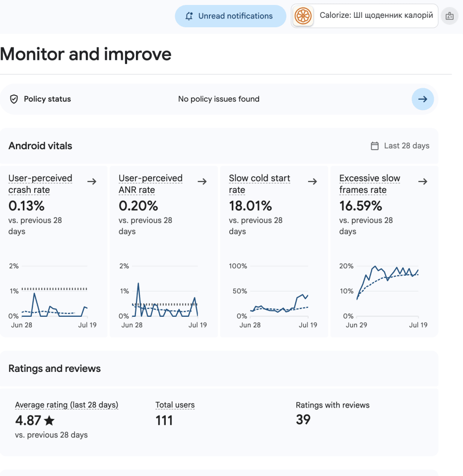Open User-perceived ANR rate link
463x476 pixels.
click(x=150, y=184)
